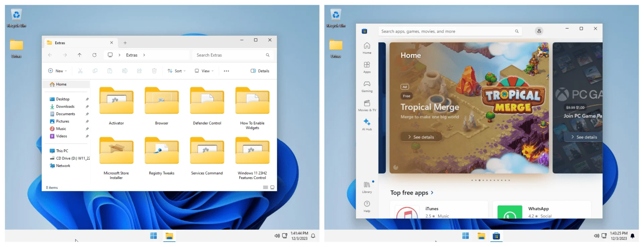Open the Home section in Microsoft Store sidebar
Screen dimensions: 644x247
pos(367,48)
